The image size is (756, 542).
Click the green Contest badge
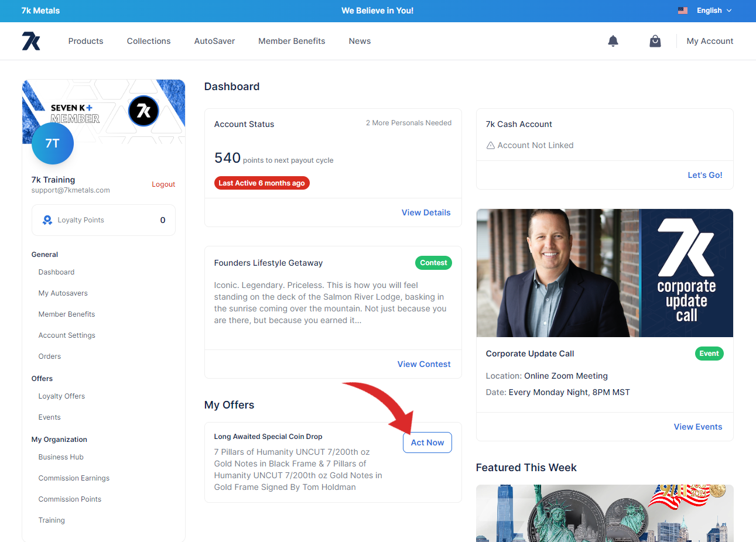433,263
